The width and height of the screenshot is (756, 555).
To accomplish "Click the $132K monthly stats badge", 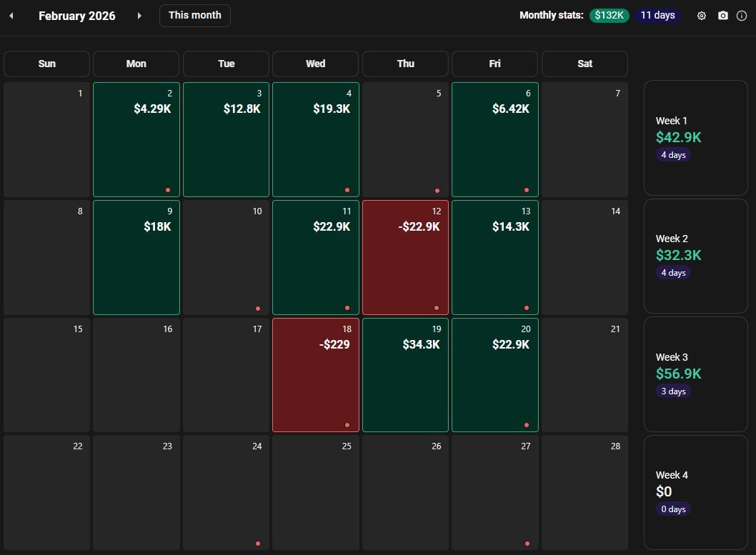I will pyautogui.click(x=609, y=16).
